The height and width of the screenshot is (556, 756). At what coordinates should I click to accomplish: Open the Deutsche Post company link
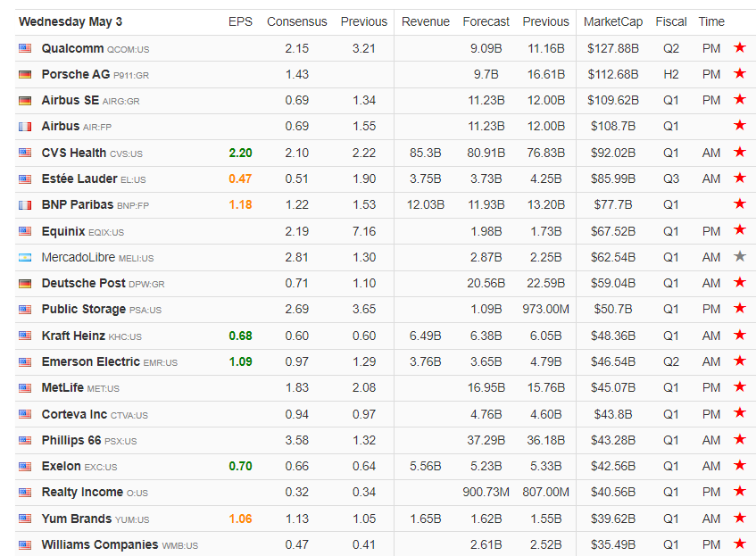coord(83,283)
